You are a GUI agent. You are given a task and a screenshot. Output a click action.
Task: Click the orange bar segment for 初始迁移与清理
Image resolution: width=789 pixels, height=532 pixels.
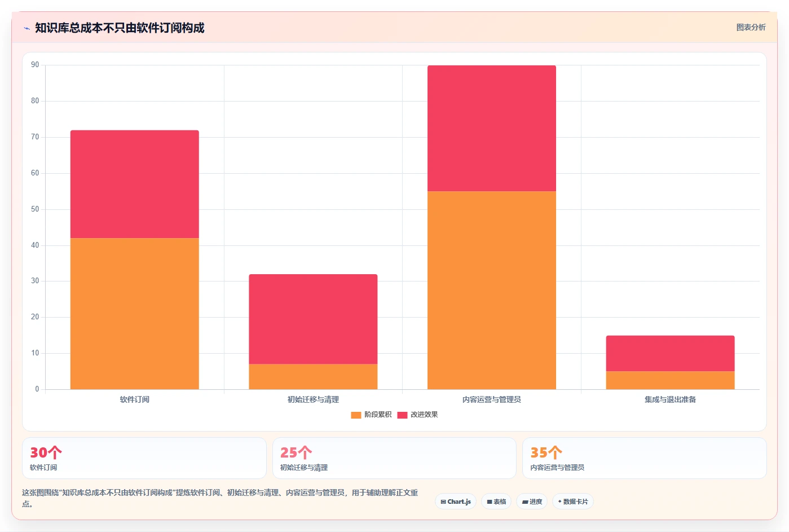[x=313, y=376]
